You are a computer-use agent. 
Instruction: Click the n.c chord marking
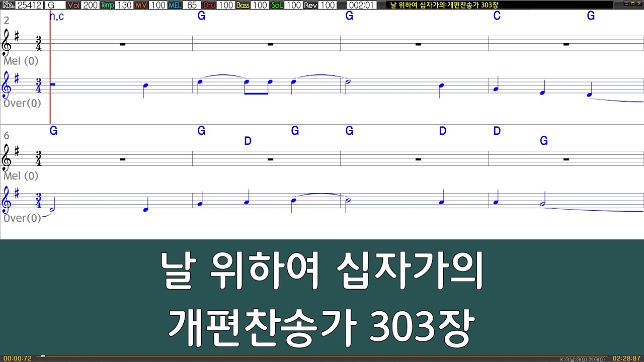[57, 16]
